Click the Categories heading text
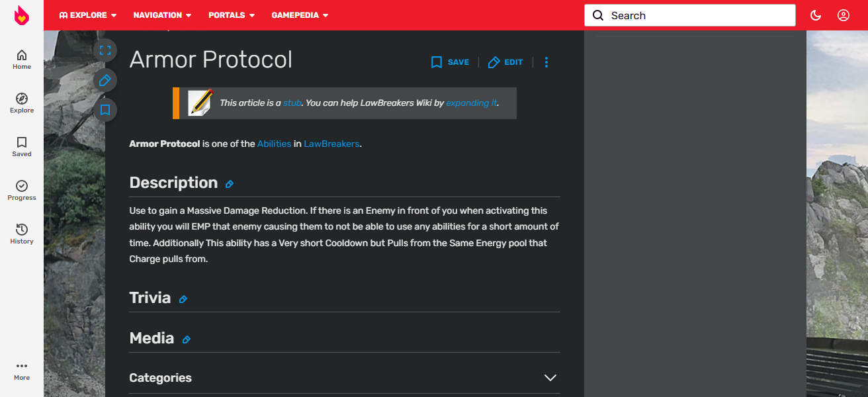Screen dimensions: 868x397 click(161, 378)
